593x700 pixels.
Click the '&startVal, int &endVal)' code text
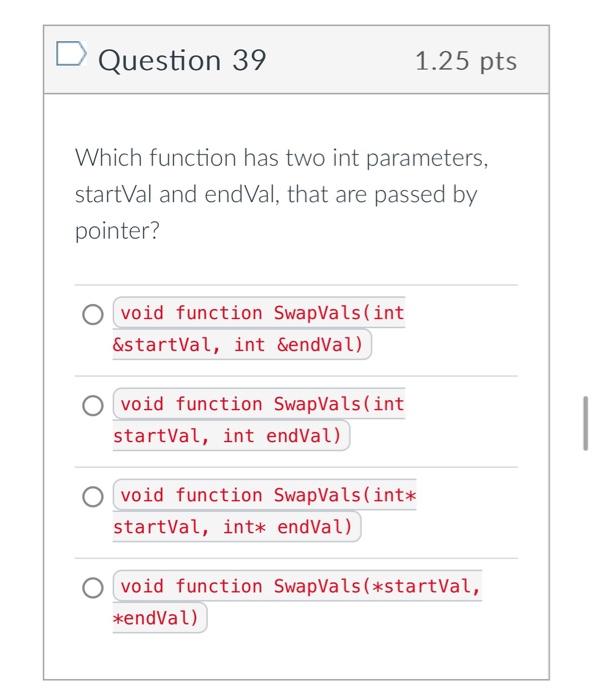238,345
